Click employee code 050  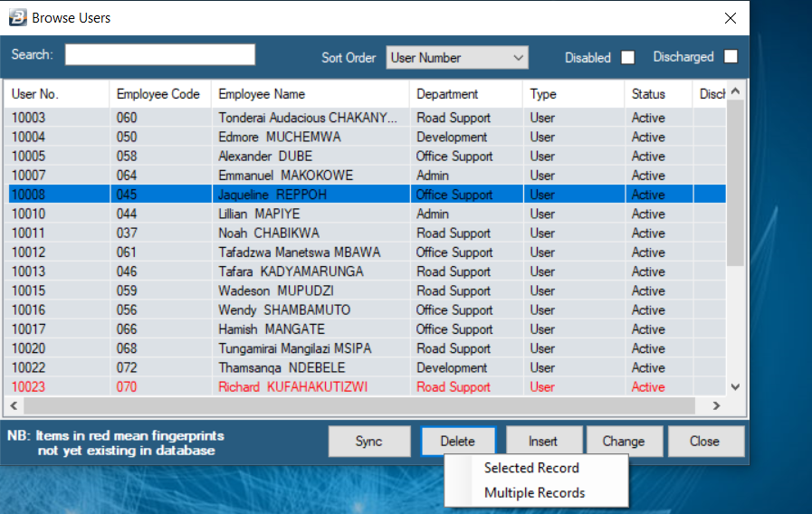tap(127, 138)
